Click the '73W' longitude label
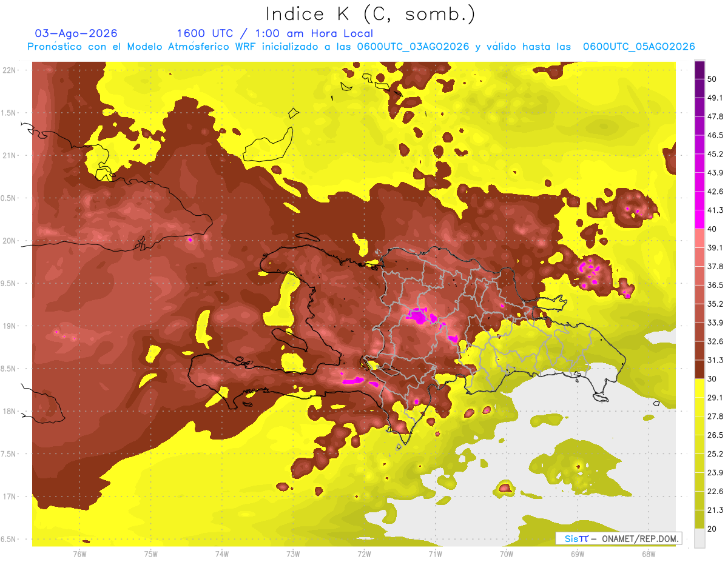The image size is (728, 562). point(293,554)
